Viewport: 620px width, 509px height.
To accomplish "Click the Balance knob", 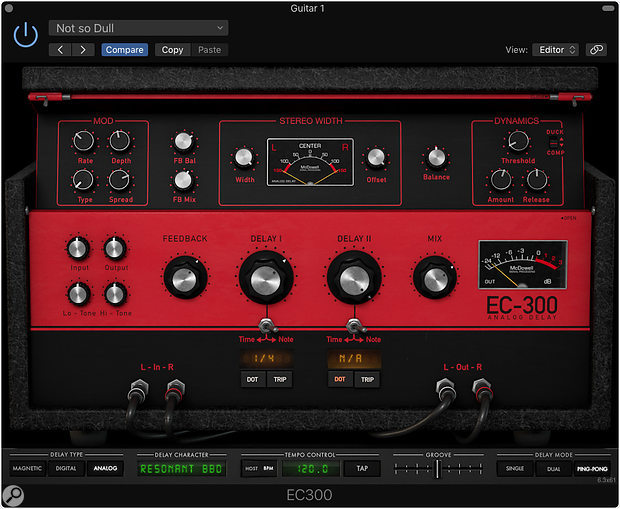I will point(437,157).
